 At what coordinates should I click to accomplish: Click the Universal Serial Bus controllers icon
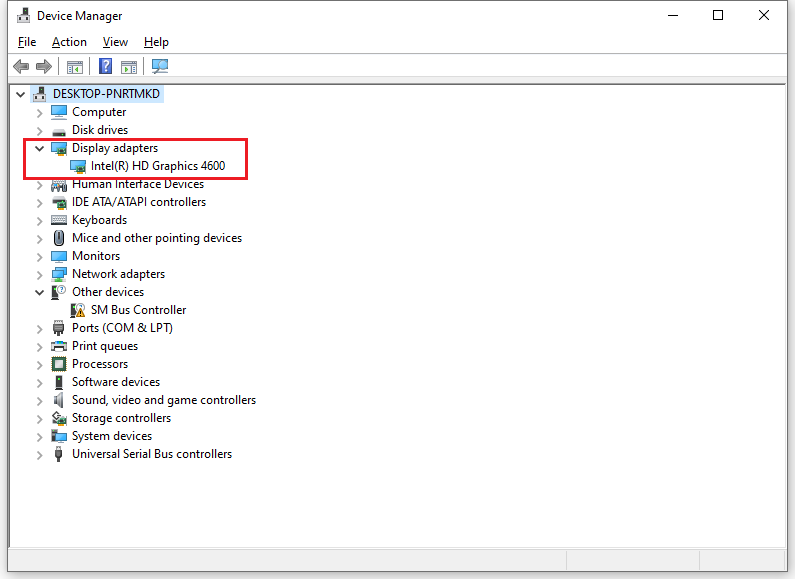point(59,454)
